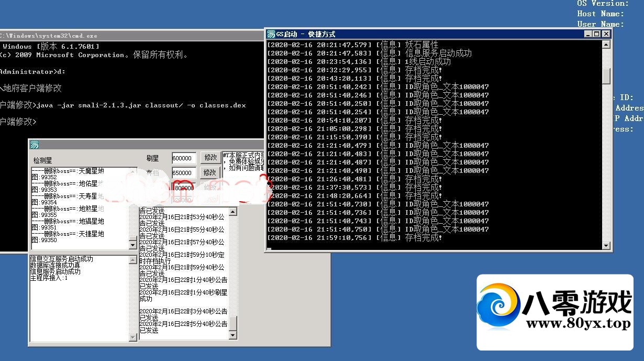Click the GS启动 console window title icon
Screen dimensions: 644x361
coord(271,34)
